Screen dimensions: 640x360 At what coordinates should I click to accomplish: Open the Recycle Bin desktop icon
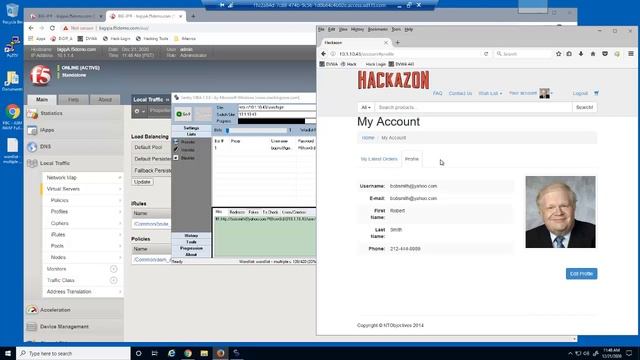pos(12,13)
